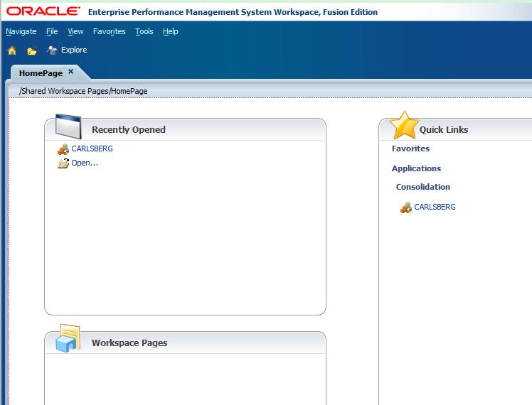
Task: Click the Enterprise Performance Management System Workspace title
Action: click(233, 12)
